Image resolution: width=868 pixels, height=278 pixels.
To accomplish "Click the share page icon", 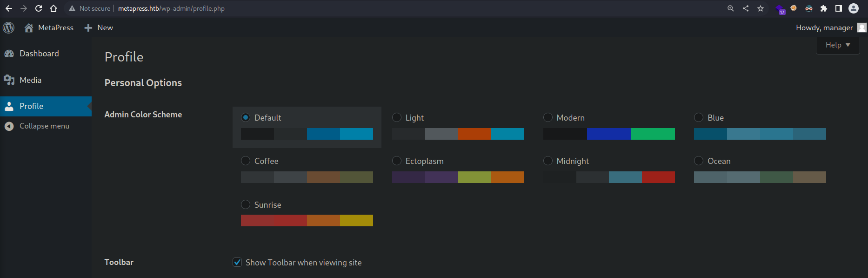I will coord(746,8).
